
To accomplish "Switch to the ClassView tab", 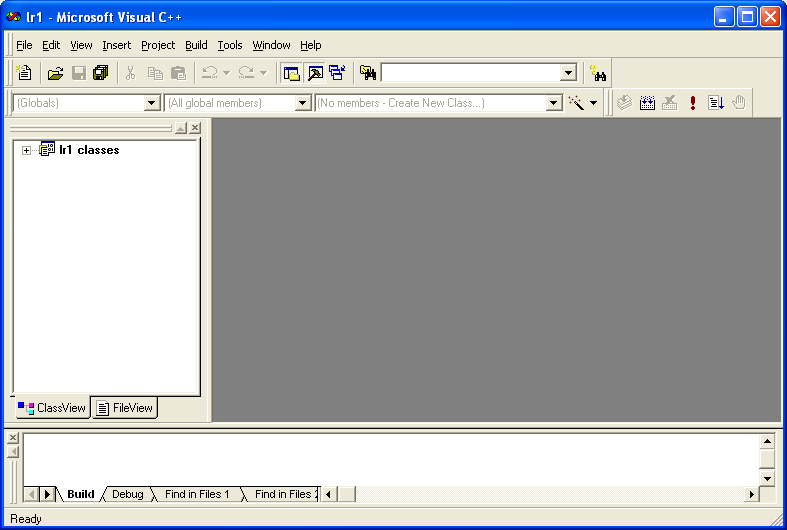I will click(52, 408).
